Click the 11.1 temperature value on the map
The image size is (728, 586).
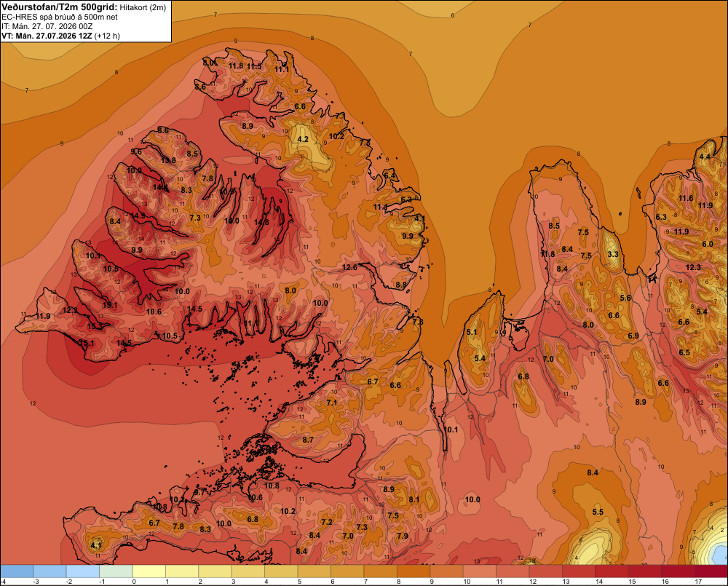click(x=281, y=69)
